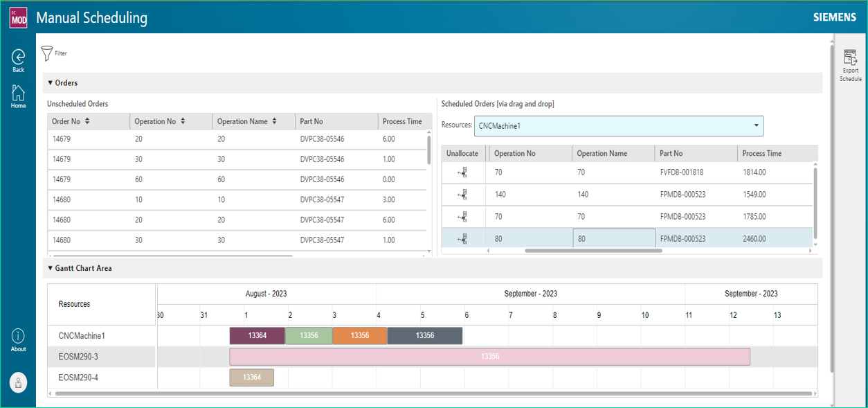
Task: Select the maroon 13364 Gantt bar
Action: [x=257, y=336]
